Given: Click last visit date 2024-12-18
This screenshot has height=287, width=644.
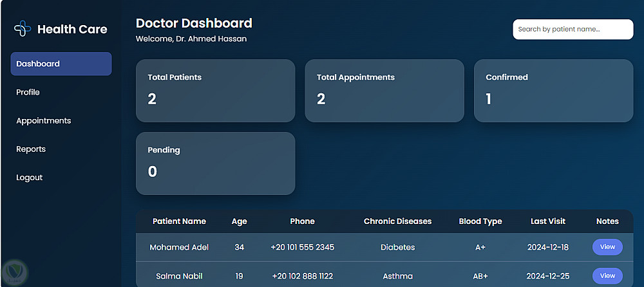Looking at the screenshot, I should [x=548, y=247].
